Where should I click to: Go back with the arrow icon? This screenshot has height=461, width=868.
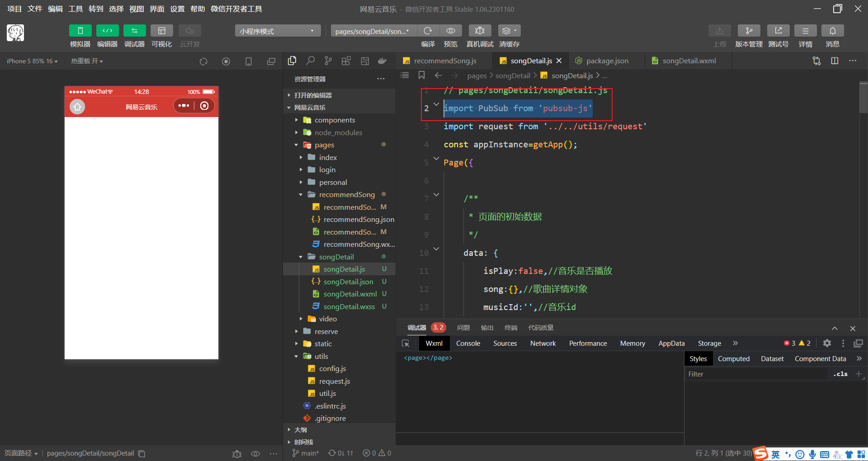[438, 75]
